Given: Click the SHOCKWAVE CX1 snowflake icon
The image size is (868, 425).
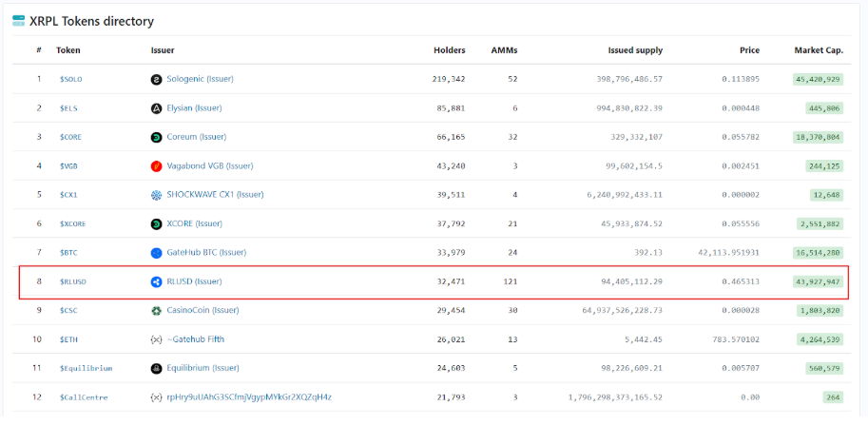Looking at the screenshot, I should click(x=156, y=195).
